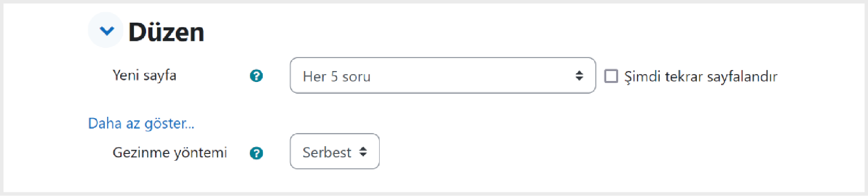This screenshot has width=868, height=196.
Task: Click the Şimdi tekrar sayfalandır label text
Action: tap(701, 76)
